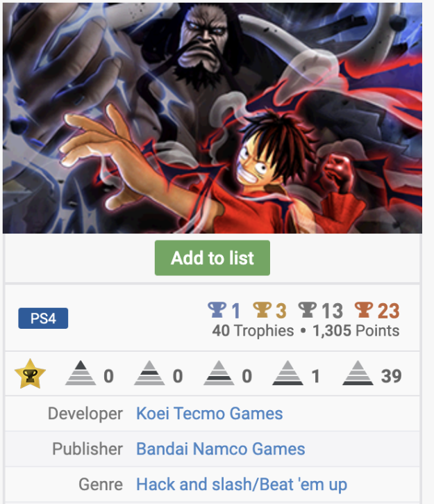
Task: Open the Bandai Namco Games publisher link
Action: click(221, 448)
